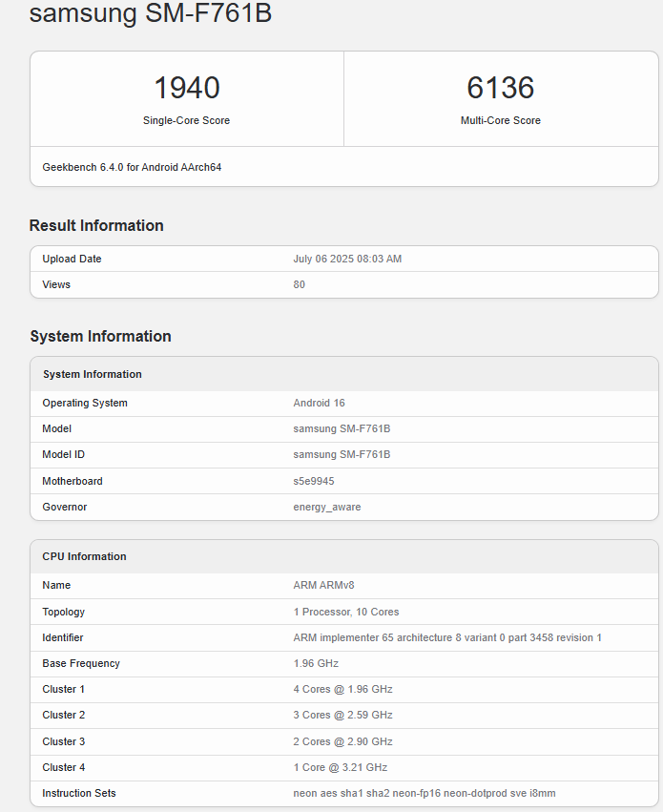Click the Single-Core Score label
Image resolution: width=663 pixels, height=812 pixels.
(x=186, y=120)
